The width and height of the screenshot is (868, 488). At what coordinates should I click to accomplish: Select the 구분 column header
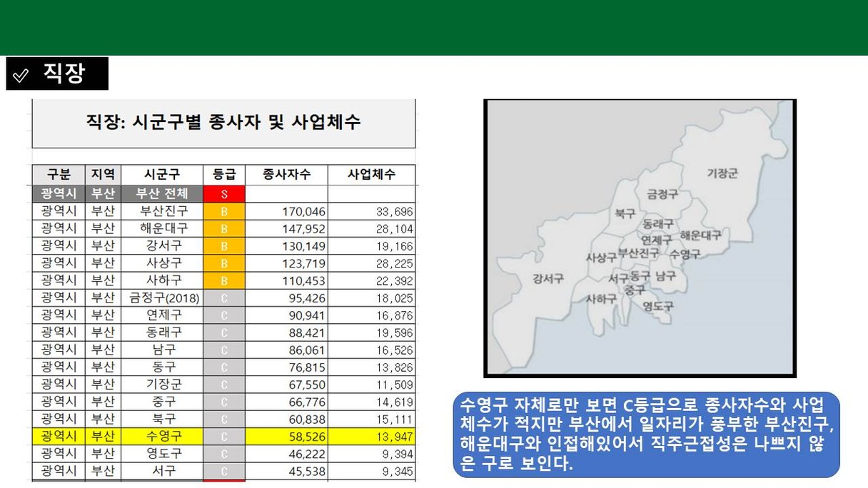click(x=59, y=175)
